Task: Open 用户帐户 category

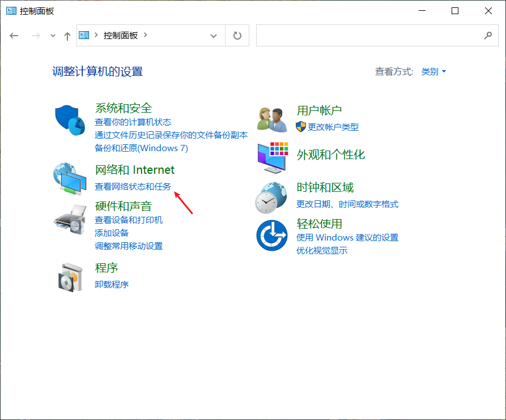Action: coord(319,110)
